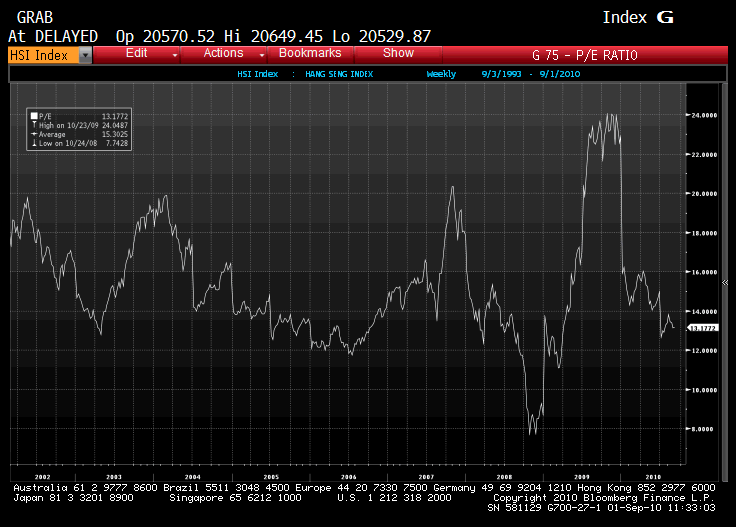Click the 2008 year label on time axis
Viewport: 736px width, 527px height.
[x=505, y=477]
